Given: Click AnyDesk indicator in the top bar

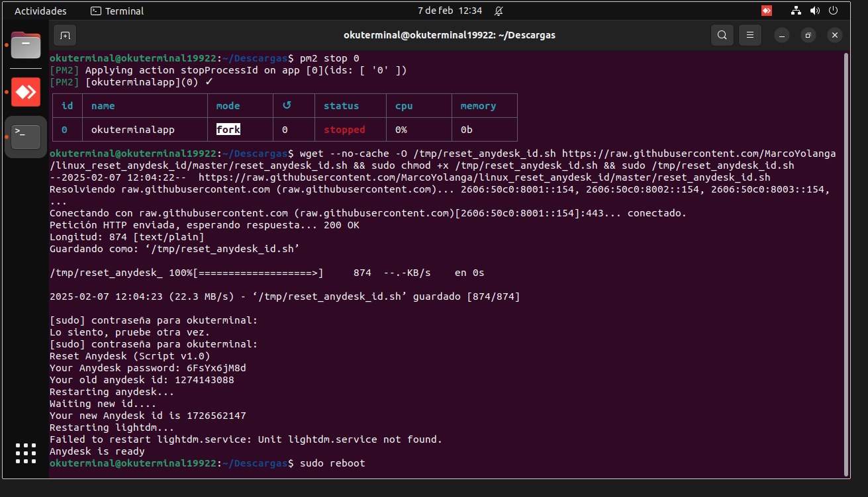Looking at the screenshot, I should point(767,11).
